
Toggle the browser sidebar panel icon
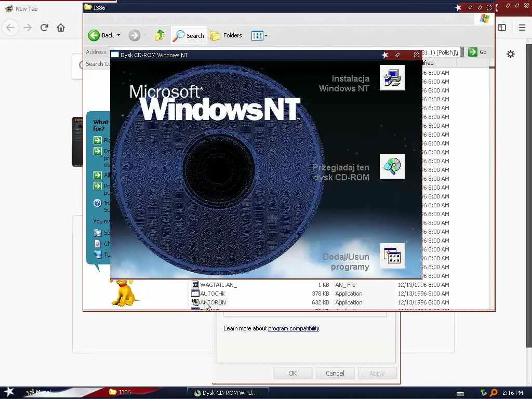502,28
